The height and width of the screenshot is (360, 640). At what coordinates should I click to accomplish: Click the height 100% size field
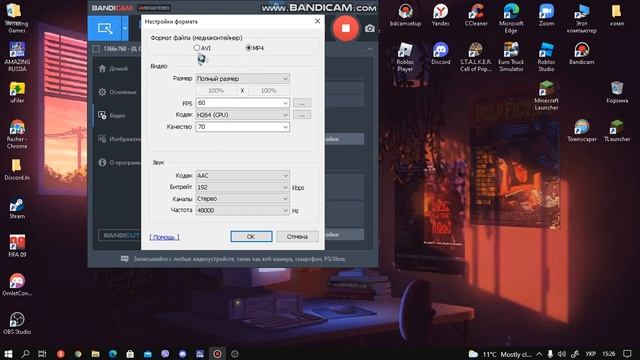[x=269, y=91]
